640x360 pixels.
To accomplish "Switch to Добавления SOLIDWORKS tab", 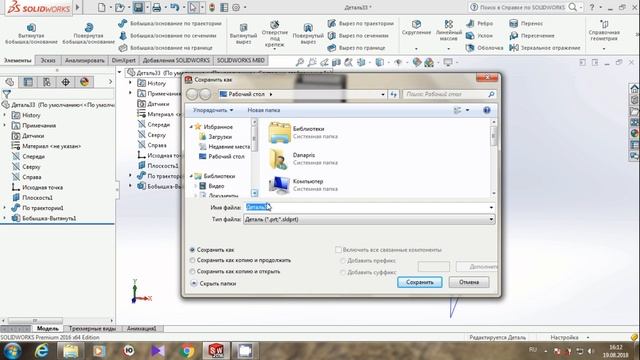I will click(176, 60).
